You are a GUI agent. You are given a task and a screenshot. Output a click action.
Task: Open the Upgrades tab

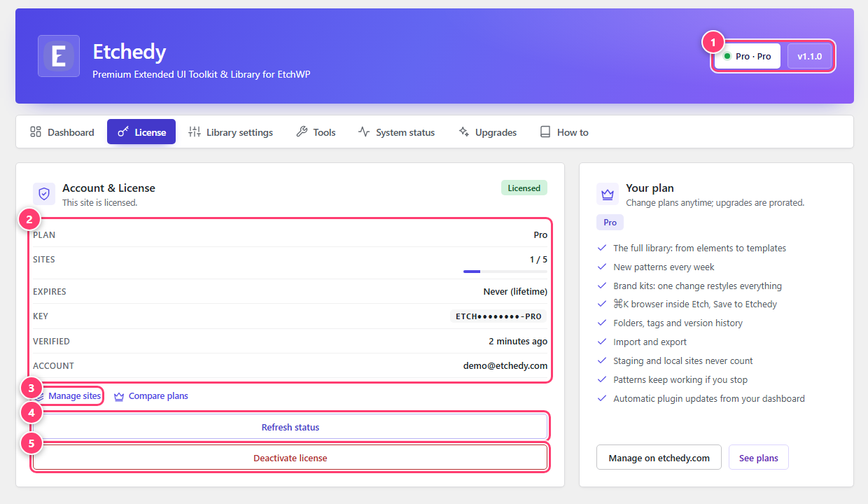[x=487, y=132]
